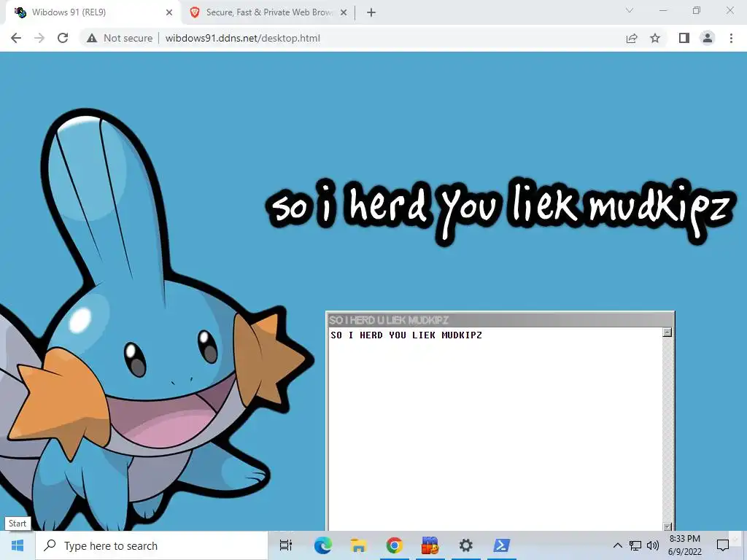
Task: Click the Type here to search box
Action: (152, 545)
